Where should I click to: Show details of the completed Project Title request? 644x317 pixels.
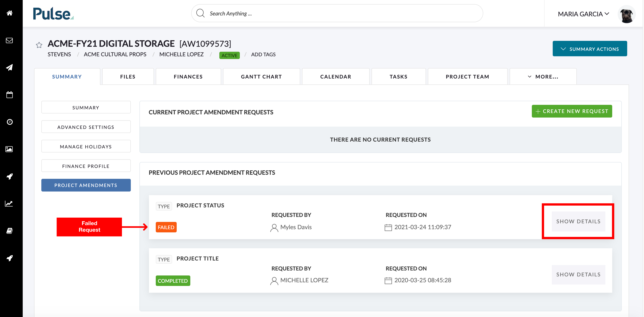[x=578, y=275]
